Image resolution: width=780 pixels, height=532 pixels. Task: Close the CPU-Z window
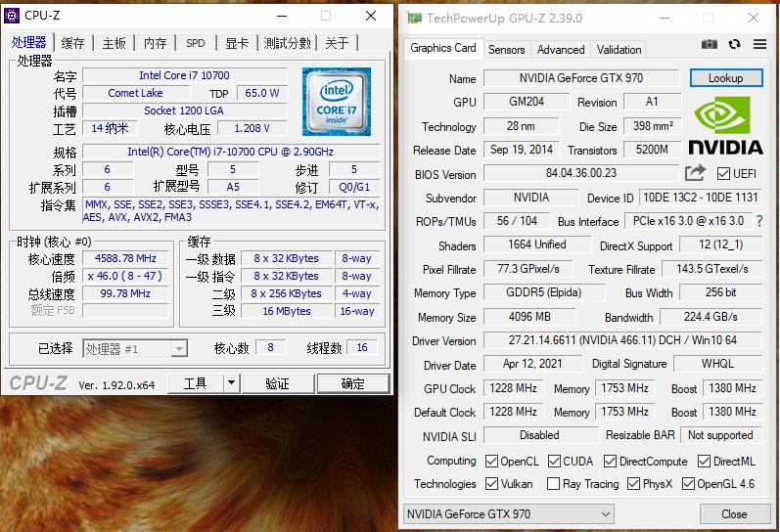click(x=371, y=16)
